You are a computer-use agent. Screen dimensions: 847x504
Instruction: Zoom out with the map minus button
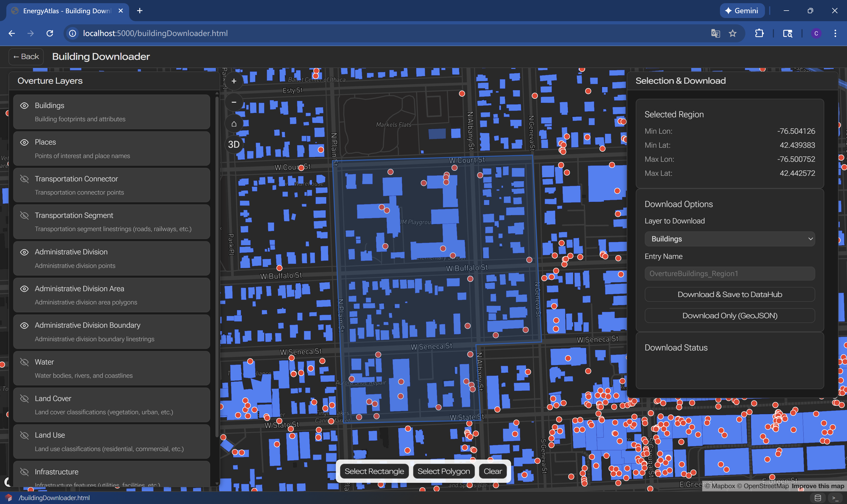pos(234,102)
